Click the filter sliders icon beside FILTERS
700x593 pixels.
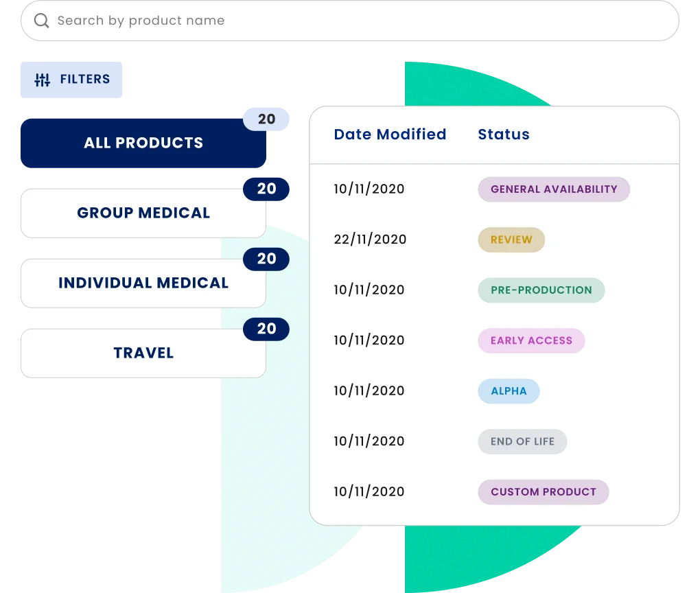[x=41, y=79]
